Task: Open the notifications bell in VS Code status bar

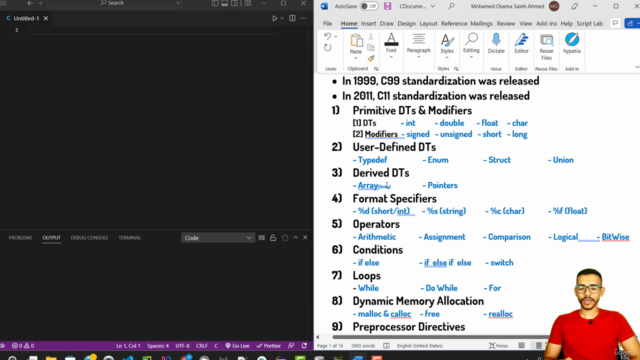Action: (x=304, y=346)
